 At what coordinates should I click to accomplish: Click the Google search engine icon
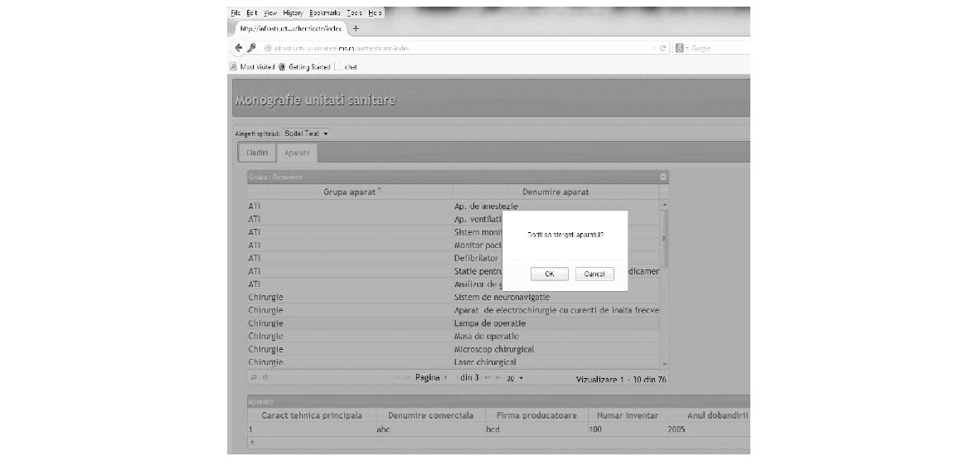pos(679,48)
